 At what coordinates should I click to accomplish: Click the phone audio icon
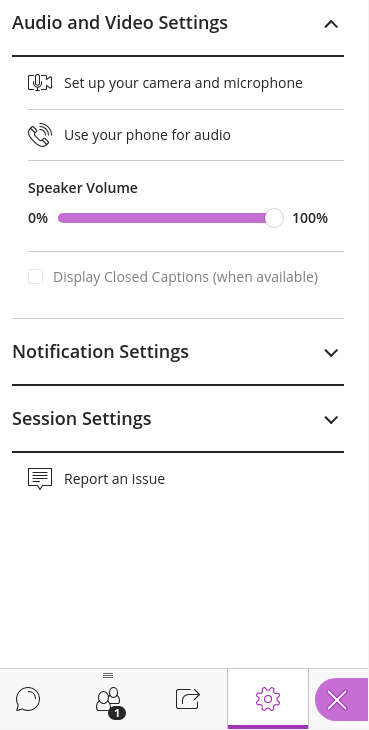click(x=40, y=135)
